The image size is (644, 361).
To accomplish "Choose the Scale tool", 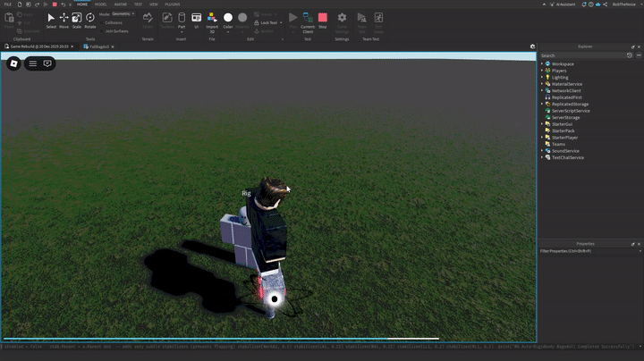I will click(x=77, y=20).
